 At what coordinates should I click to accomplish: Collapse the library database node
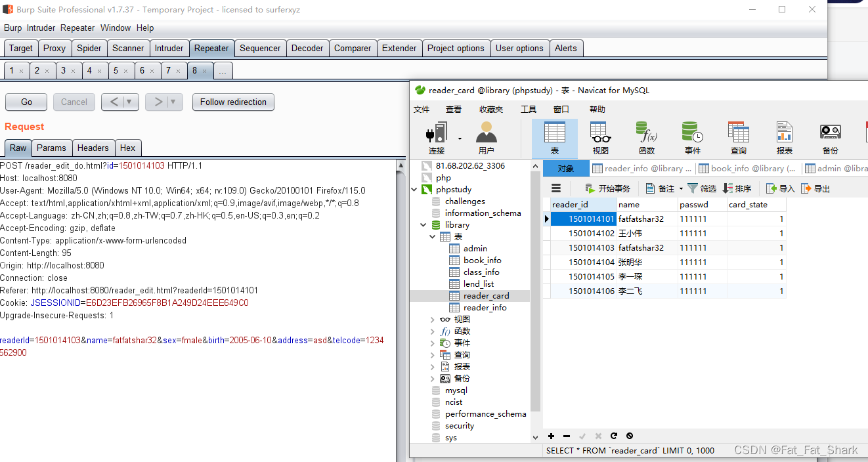click(x=423, y=225)
